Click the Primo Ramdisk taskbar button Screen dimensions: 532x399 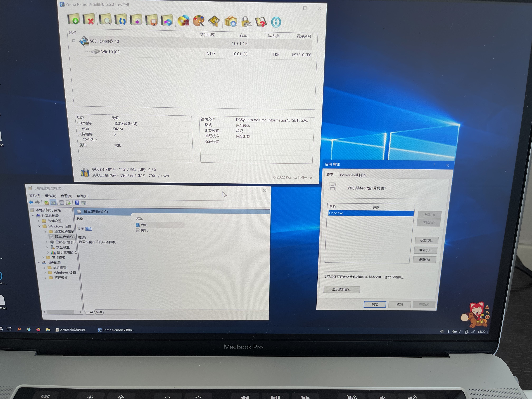(x=116, y=330)
